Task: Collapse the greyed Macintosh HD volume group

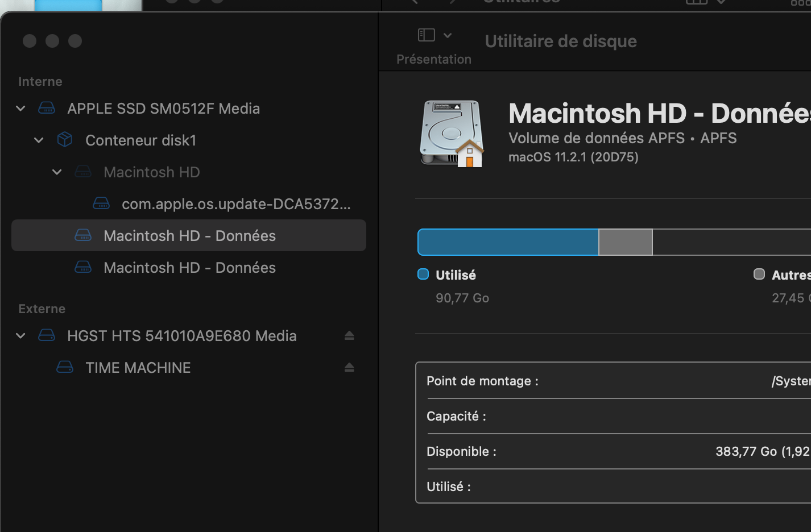Action: tap(57, 172)
